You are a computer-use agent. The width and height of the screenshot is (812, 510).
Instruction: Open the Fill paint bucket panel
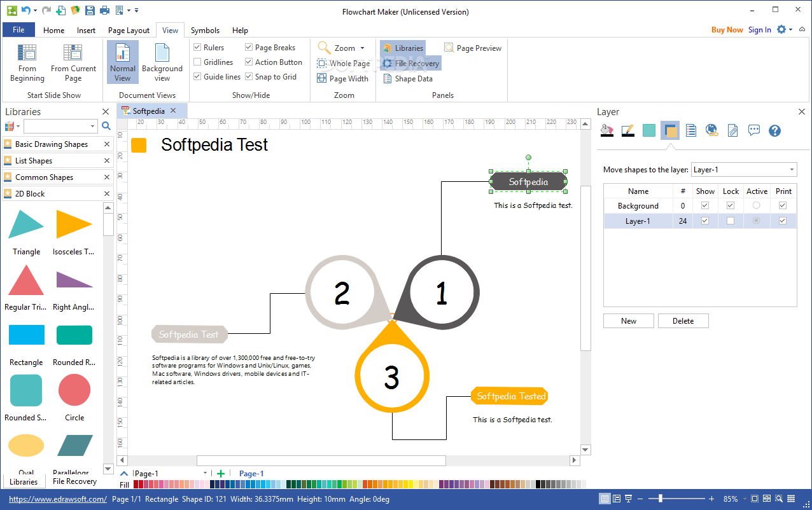[607, 130]
